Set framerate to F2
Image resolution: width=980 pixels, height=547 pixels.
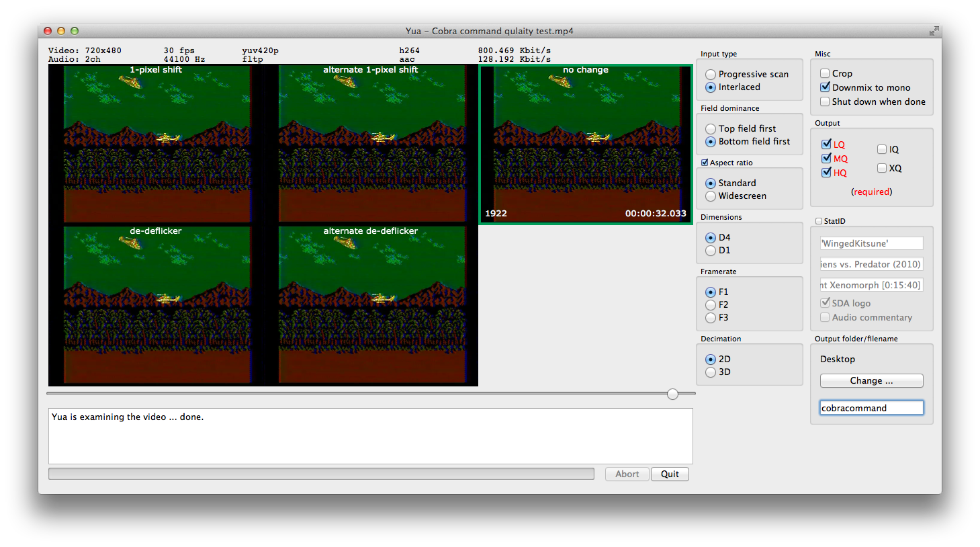pos(711,305)
